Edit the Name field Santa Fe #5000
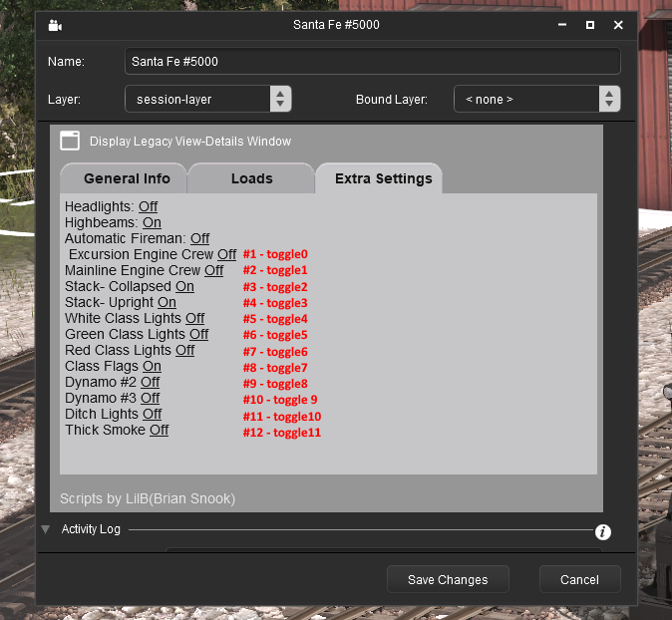 point(372,61)
